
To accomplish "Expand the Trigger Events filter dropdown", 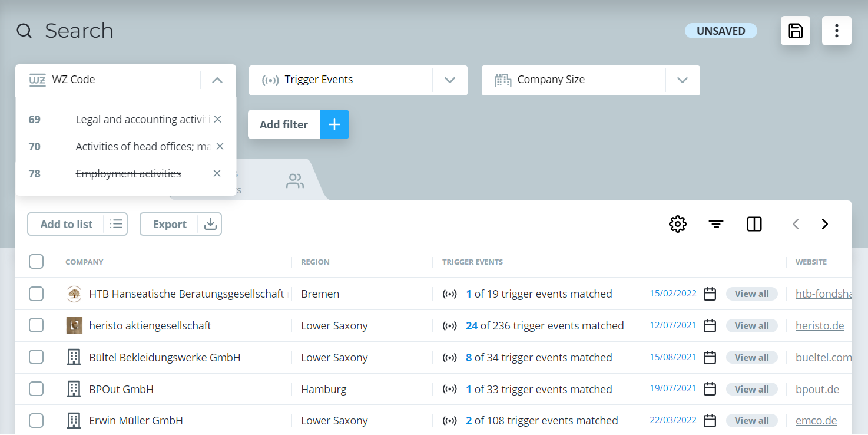I will (x=450, y=80).
